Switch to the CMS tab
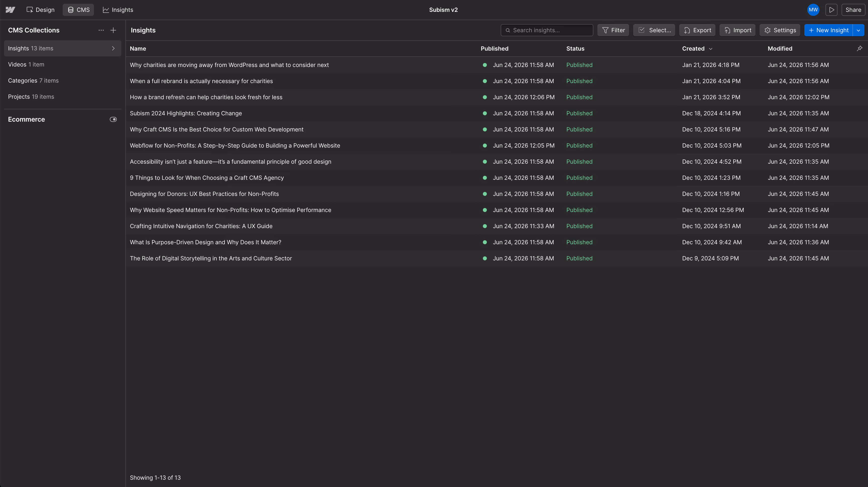 pos(79,10)
